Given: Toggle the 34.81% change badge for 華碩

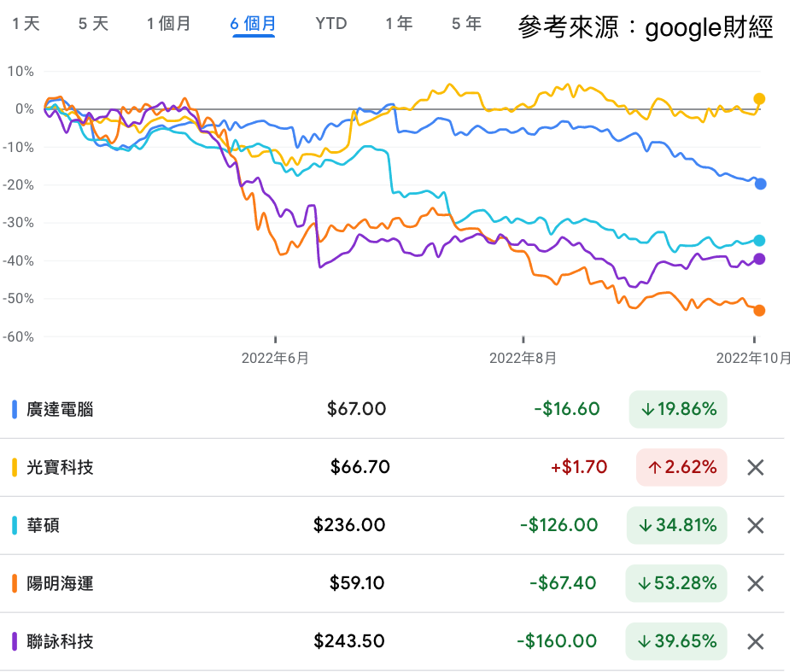Looking at the screenshot, I should pyautogui.click(x=676, y=525).
